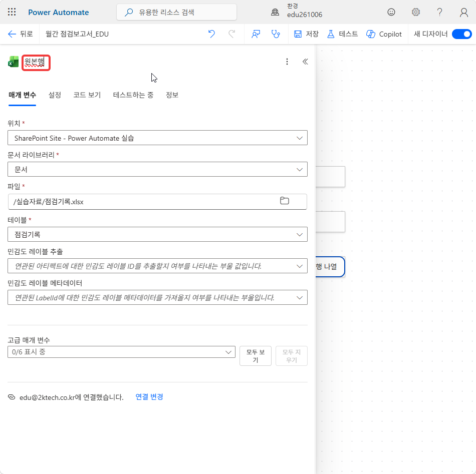Viewport: 476px width, 474px height.
Task: Click the connection link icon
Action: [12, 397]
